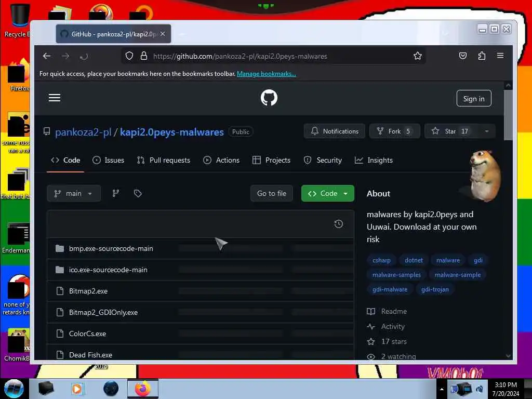Screen dimensions: 532x399
Task: Expand the Star lists dropdown arrow
Action: pos(486,131)
